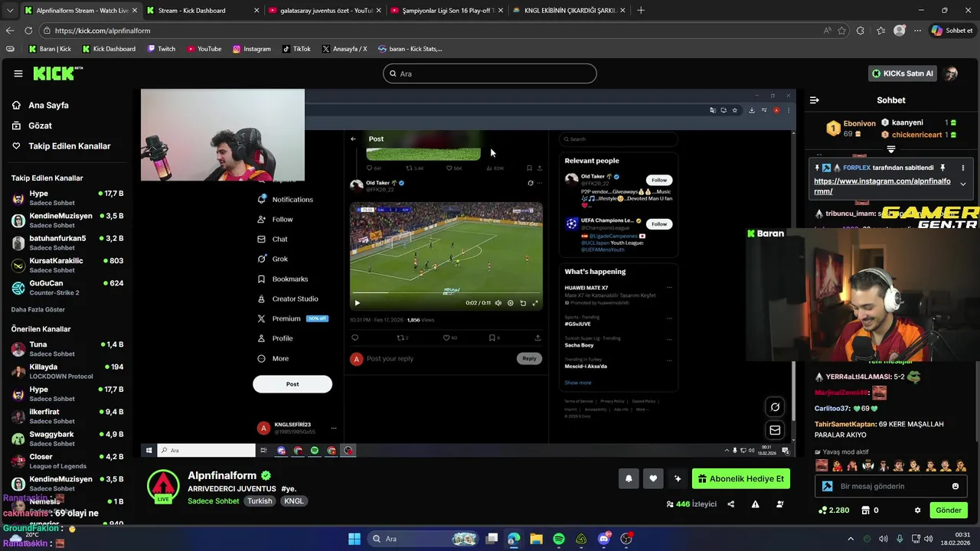This screenshot has width=980, height=551.
Task: Open the pinned message three-dot menu
Action: (963, 168)
